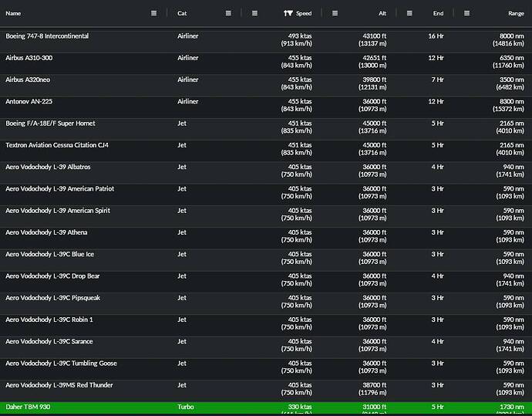This screenshot has width=532, height=416.
Task: Click the Aero Vodochody L-39C Drop Bear row
Action: (52, 276)
